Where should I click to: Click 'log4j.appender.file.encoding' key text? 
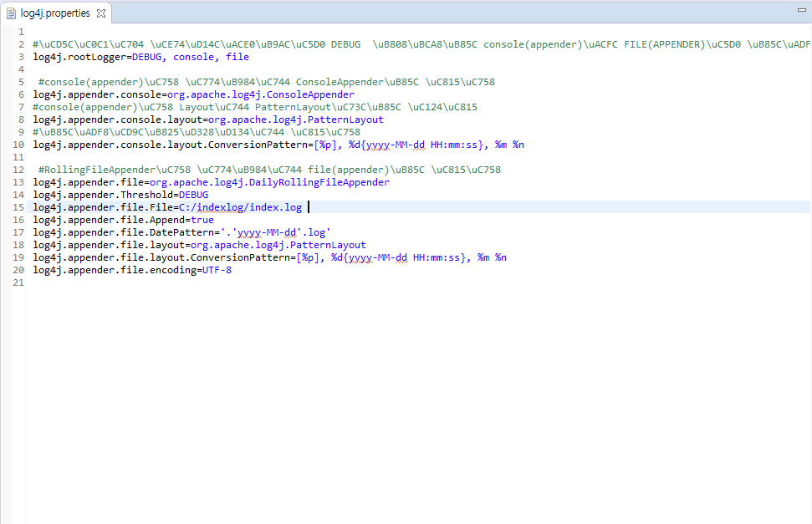tap(115, 270)
